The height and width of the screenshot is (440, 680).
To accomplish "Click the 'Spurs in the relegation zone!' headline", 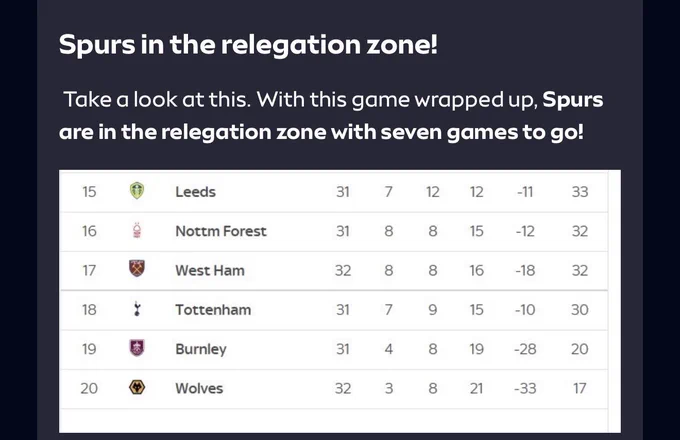I will coord(248,45).
